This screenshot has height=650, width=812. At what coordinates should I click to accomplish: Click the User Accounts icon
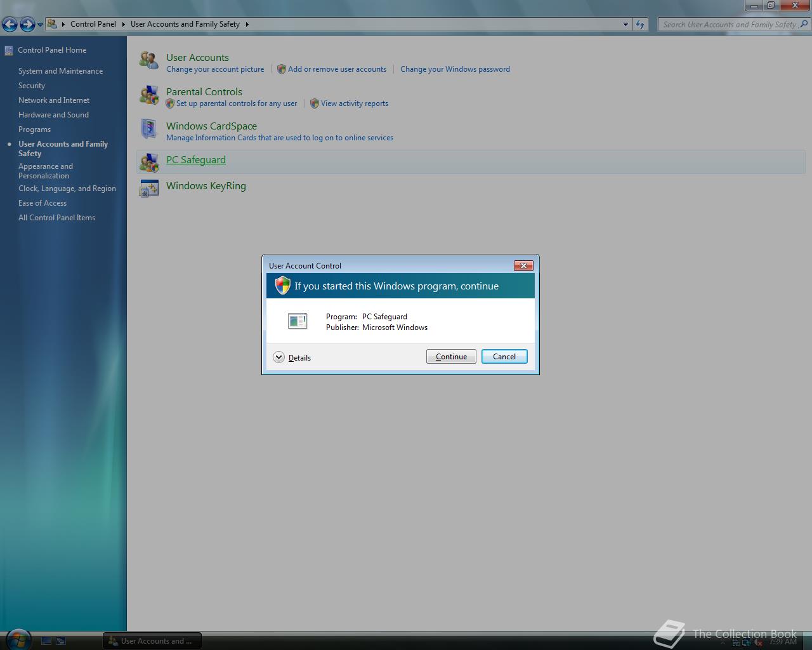pyautogui.click(x=149, y=60)
